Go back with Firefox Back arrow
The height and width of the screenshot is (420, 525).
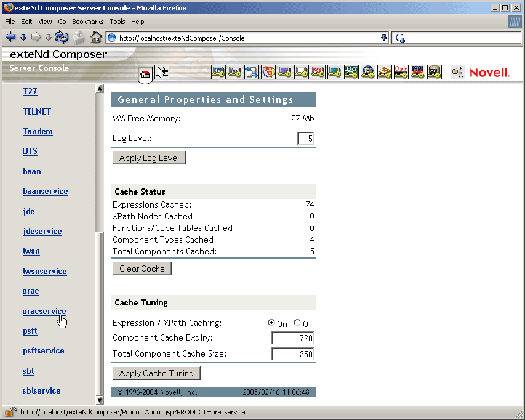point(10,37)
